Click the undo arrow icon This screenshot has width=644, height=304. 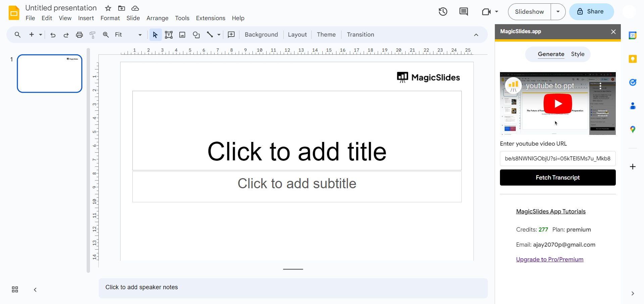point(53,35)
